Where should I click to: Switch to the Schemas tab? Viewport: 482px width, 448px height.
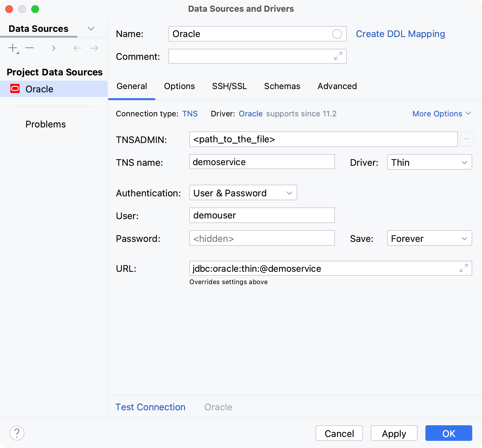[x=282, y=86]
